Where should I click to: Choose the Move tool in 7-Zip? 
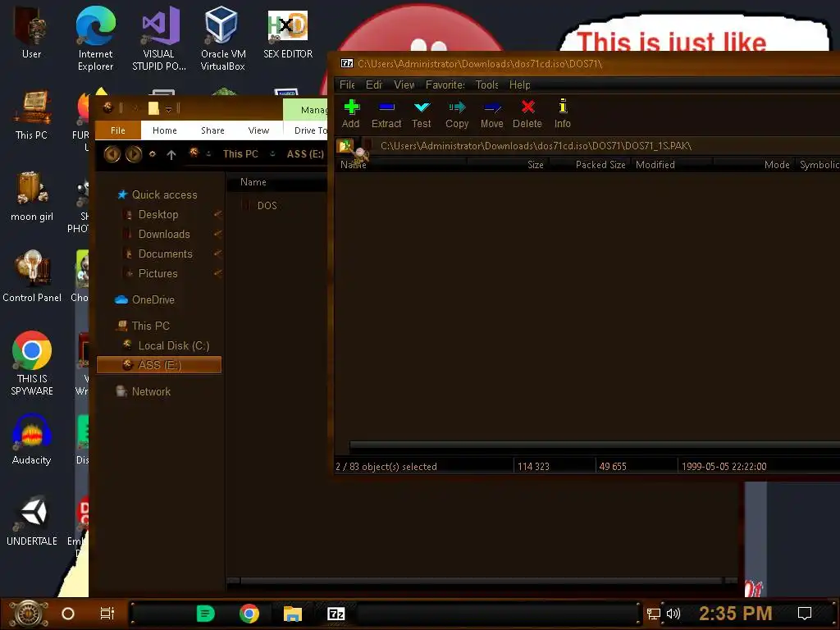[492, 113]
